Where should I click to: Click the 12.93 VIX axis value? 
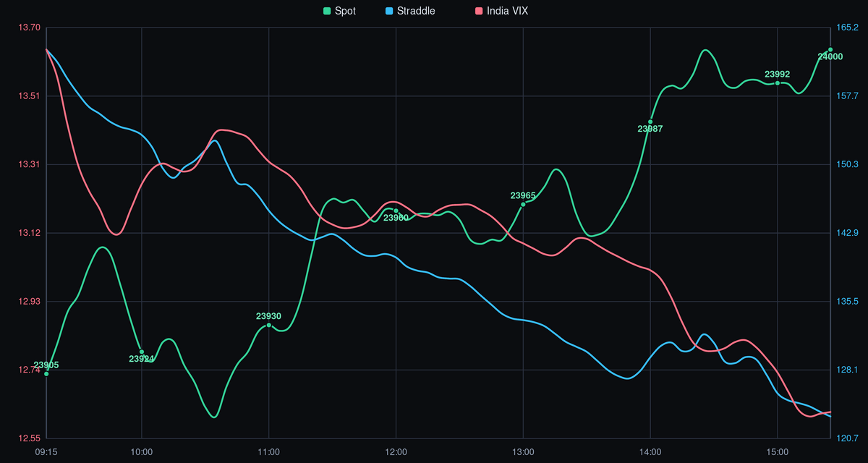coord(30,301)
